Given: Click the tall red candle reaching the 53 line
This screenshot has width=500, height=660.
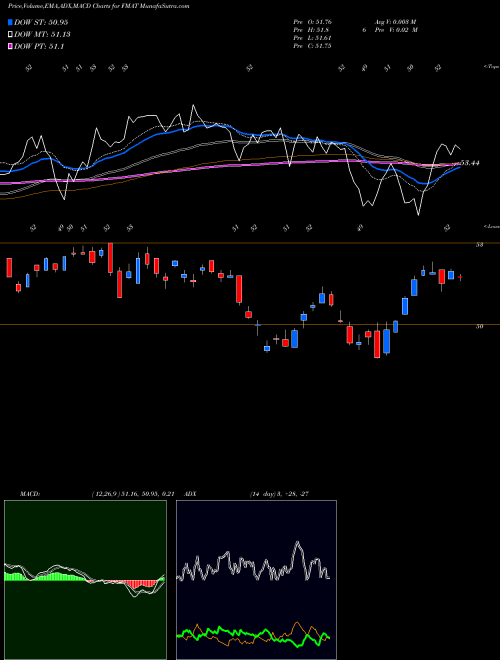Looking at the screenshot, I should click(x=110, y=258).
